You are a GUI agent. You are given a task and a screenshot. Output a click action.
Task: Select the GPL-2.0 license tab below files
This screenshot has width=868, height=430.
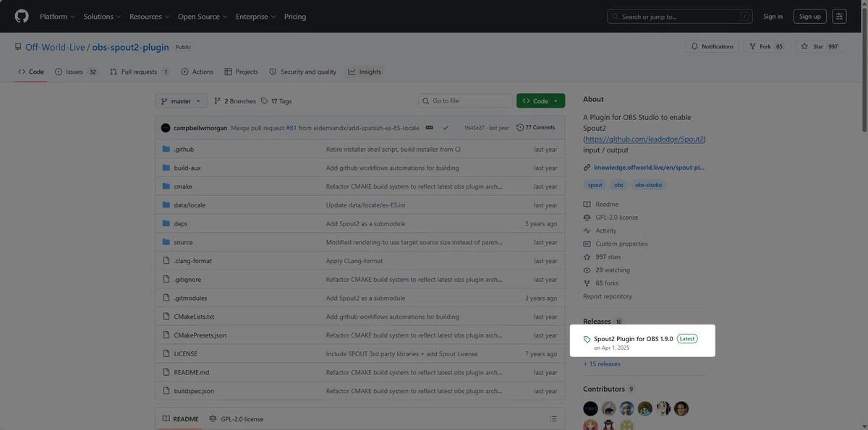click(x=237, y=419)
